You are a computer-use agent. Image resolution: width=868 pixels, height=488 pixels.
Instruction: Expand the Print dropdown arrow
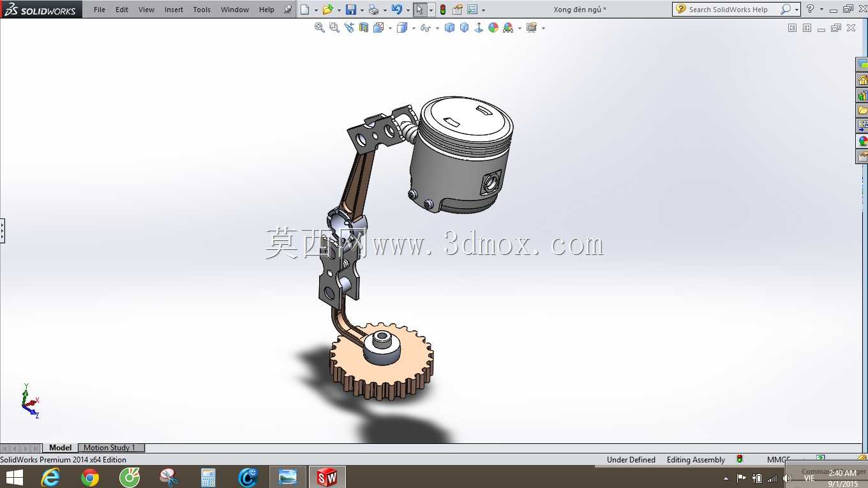[x=385, y=10]
